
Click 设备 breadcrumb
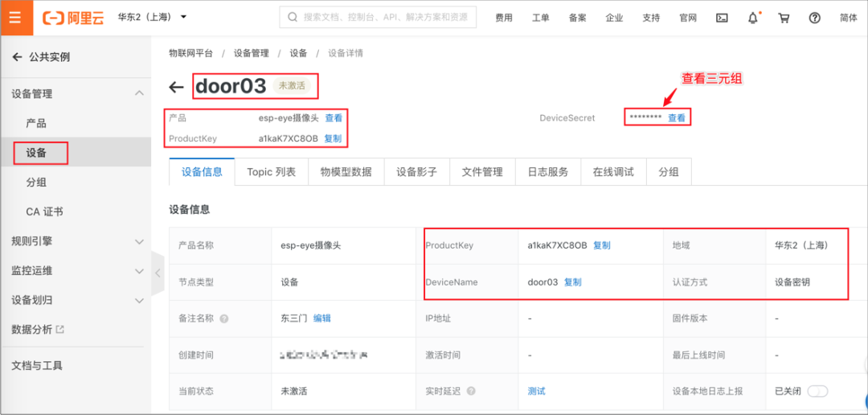(x=298, y=53)
